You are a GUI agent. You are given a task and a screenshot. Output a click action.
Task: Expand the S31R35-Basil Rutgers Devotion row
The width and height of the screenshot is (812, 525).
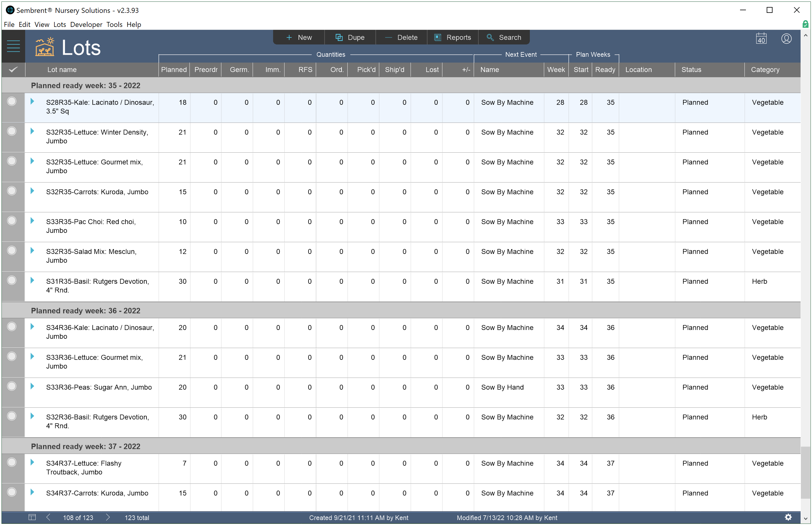click(x=32, y=280)
